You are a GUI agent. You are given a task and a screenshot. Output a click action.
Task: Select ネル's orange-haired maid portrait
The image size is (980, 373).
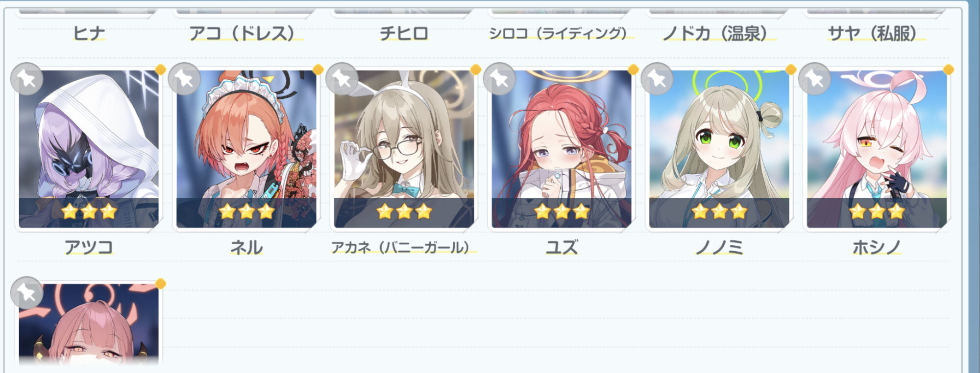tap(246, 149)
